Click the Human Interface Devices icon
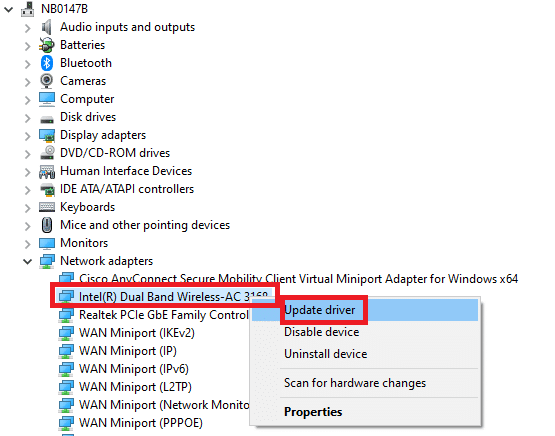Viewport: 555px width, 436px height. pyautogui.click(x=47, y=171)
